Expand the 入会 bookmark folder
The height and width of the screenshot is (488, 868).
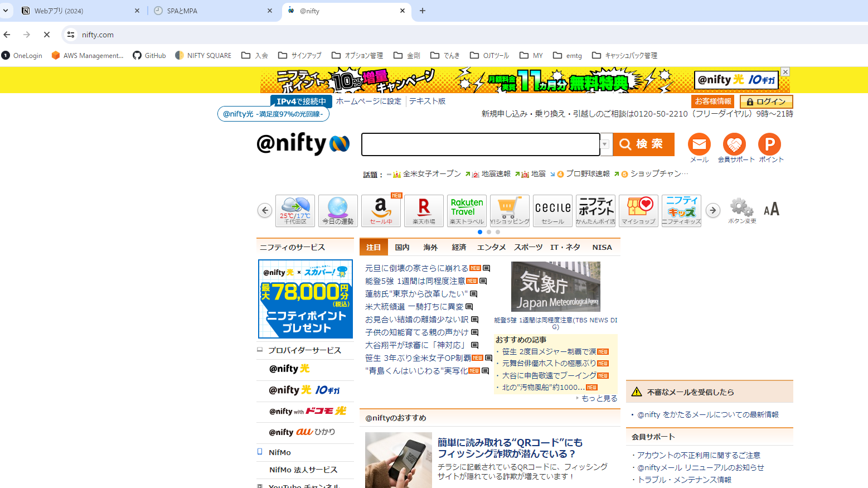[x=255, y=55]
